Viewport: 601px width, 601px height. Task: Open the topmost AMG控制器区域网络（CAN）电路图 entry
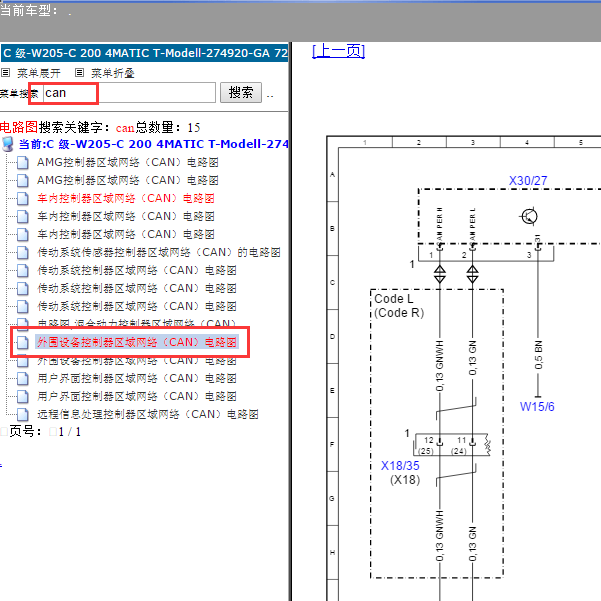(128, 162)
